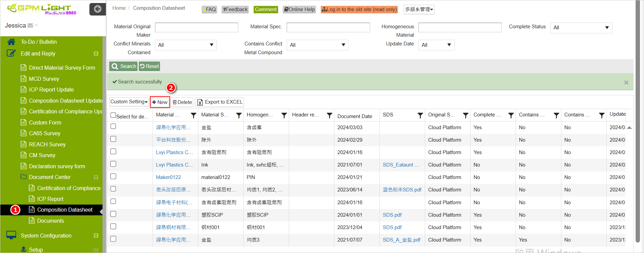Open the Online Help button
Image resolution: width=644 pixels, height=253 pixels.
(299, 9)
